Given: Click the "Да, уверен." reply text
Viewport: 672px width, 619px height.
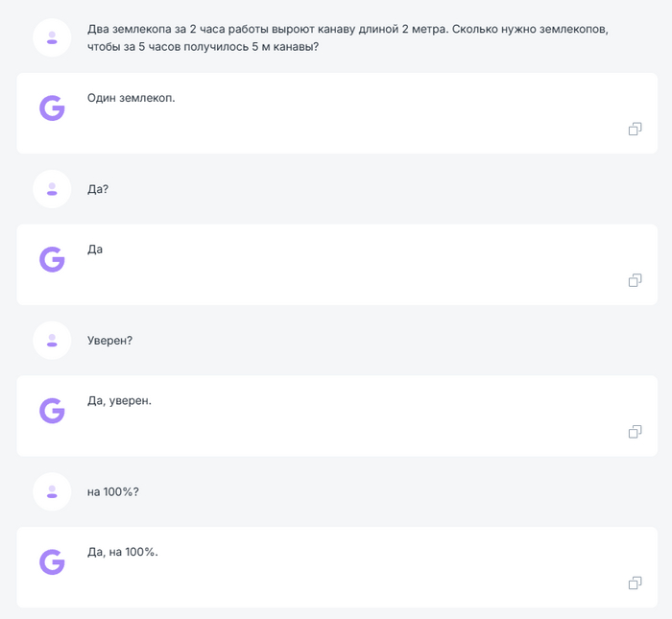Looking at the screenshot, I should [119, 400].
